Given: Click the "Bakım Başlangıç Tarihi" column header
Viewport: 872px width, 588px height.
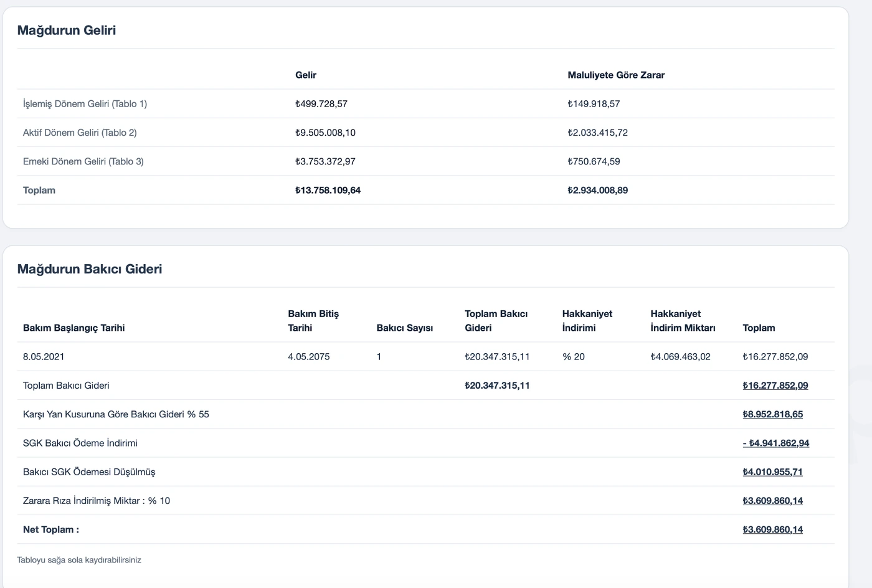Looking at the screenshot, I should click(74, 328).
